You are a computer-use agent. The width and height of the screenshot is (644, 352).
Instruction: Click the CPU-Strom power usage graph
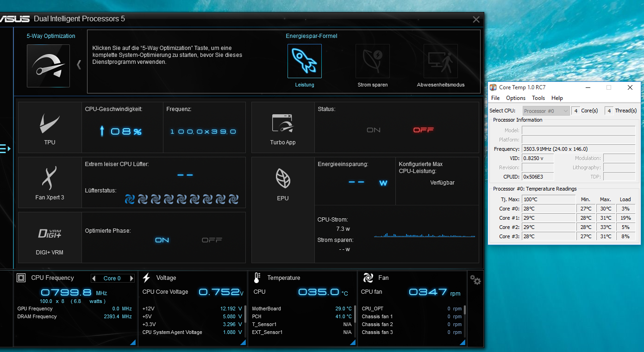click(x=425, y=234)
